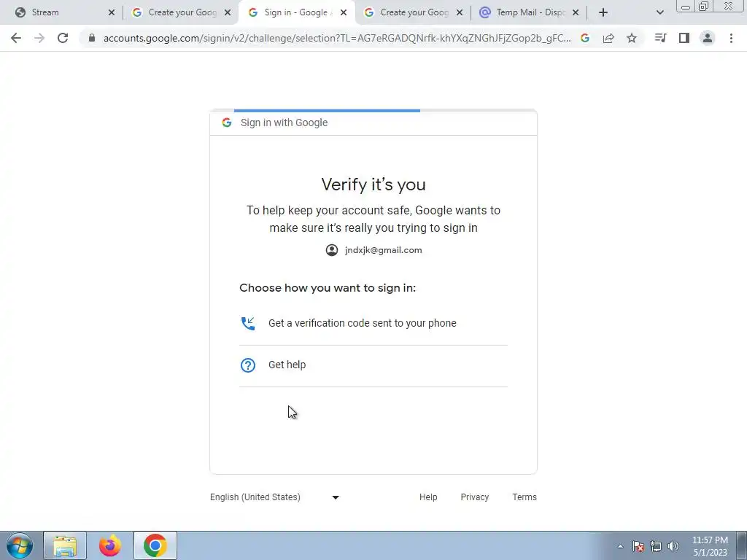Open the media control icon
The width and height of the screenshot is (747, 560).
[x=660, y=38]
